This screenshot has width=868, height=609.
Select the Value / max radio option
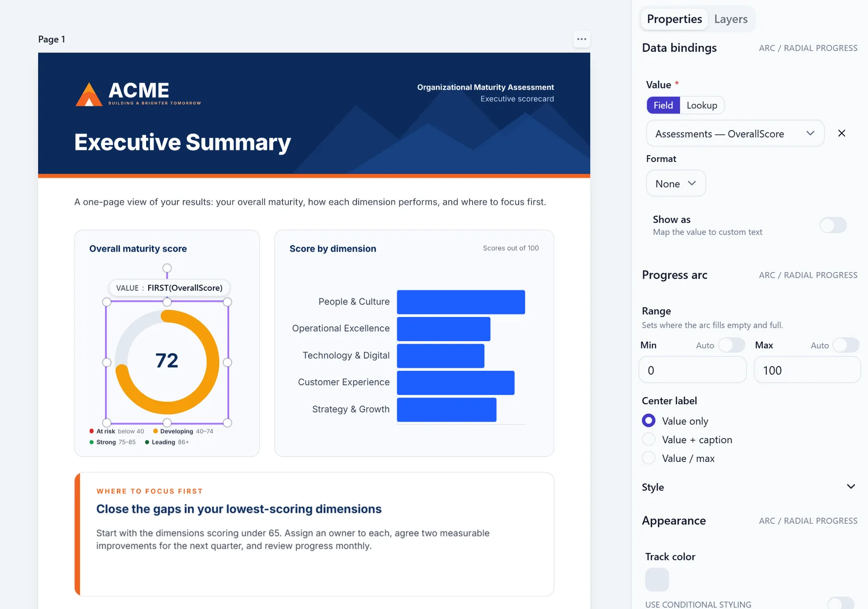(x=648, y=458)
